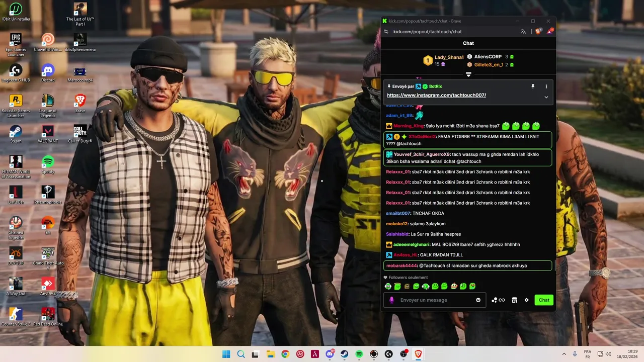Open Steam desktop shortcut
The width and height of the screenshot is (644, 362).
point(16,134)
